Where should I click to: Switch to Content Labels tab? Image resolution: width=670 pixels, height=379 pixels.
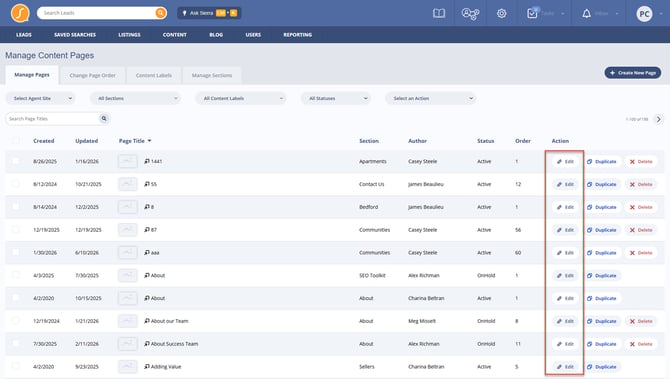point(154,75)
